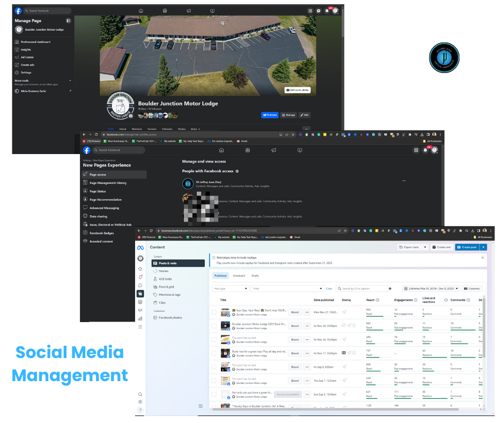Screen dimensions: 504x423
Task: Switch to the Drafts tab
Action: [x=255, y=276]
